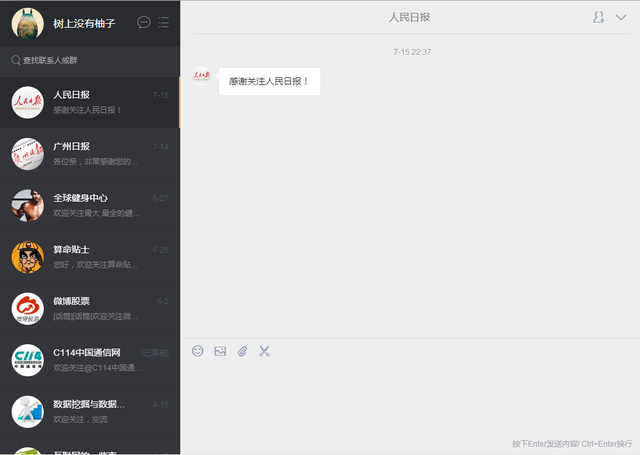640x455 pixels.
Task: Click the 算命贴士 cartoon avatar
Action: (x=28, y=257)
